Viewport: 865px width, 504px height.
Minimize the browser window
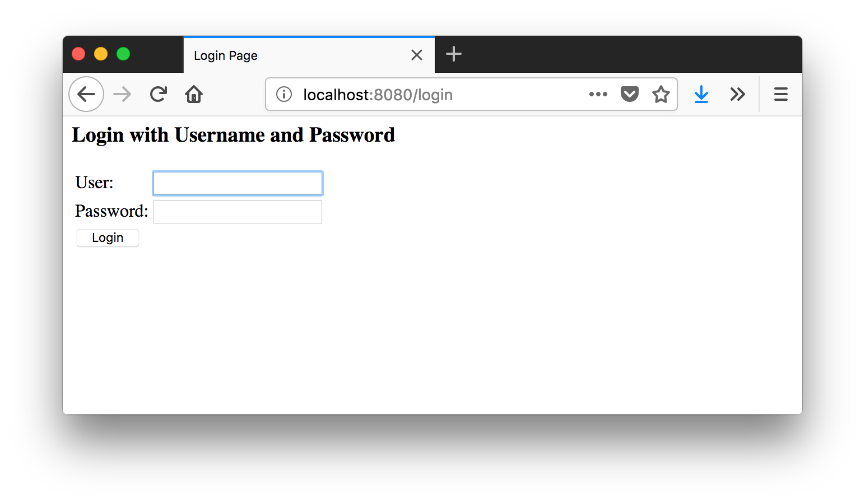point(101,54)
